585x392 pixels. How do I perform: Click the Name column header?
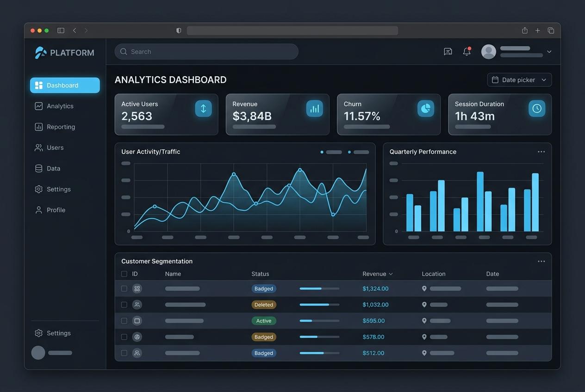(173, 274)
